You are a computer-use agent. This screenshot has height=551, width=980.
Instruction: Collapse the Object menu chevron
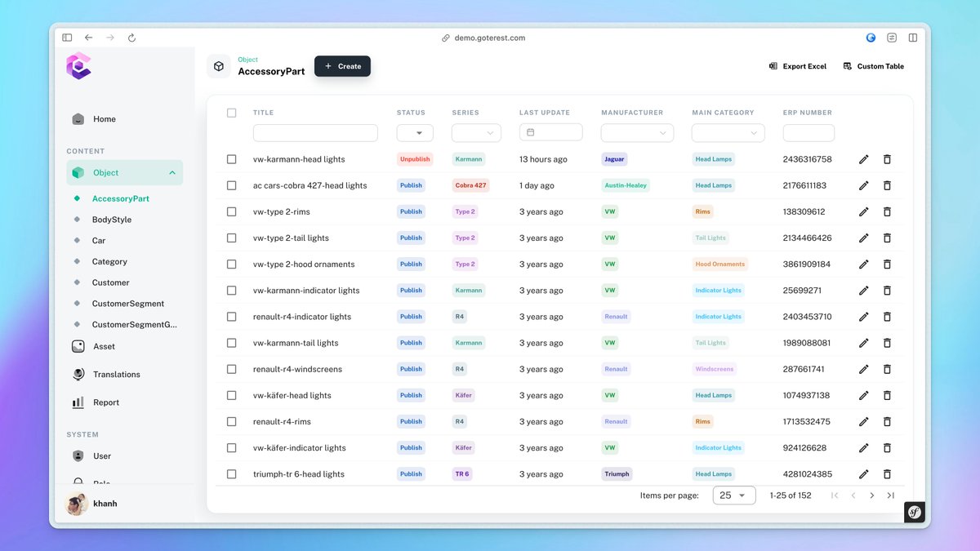pyautogui.click(x=171, y=172)
